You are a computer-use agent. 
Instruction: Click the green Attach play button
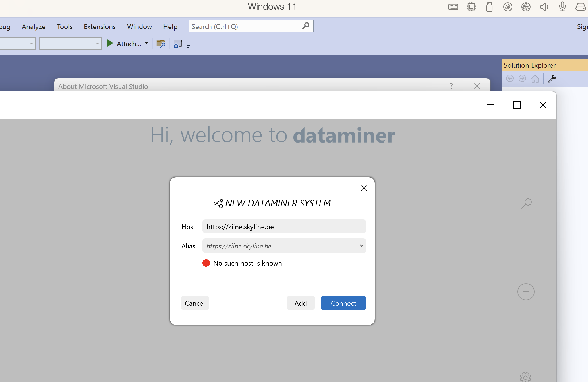click(110, 43)
